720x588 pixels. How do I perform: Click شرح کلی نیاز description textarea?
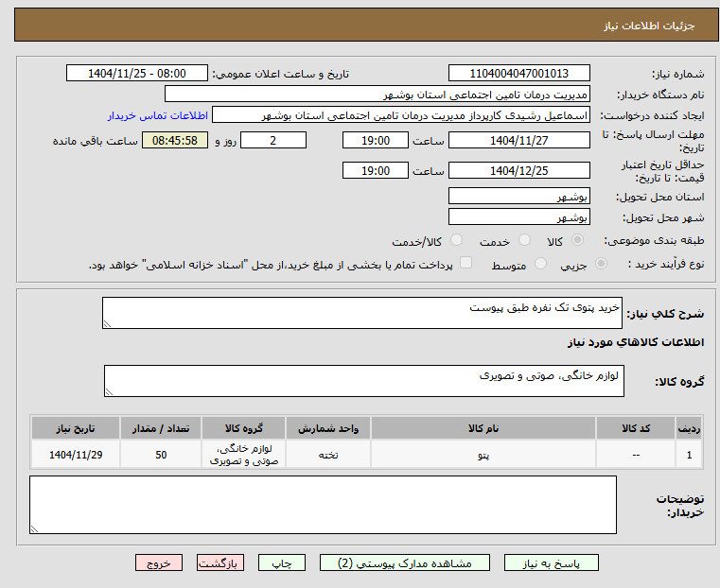(362, 313)
